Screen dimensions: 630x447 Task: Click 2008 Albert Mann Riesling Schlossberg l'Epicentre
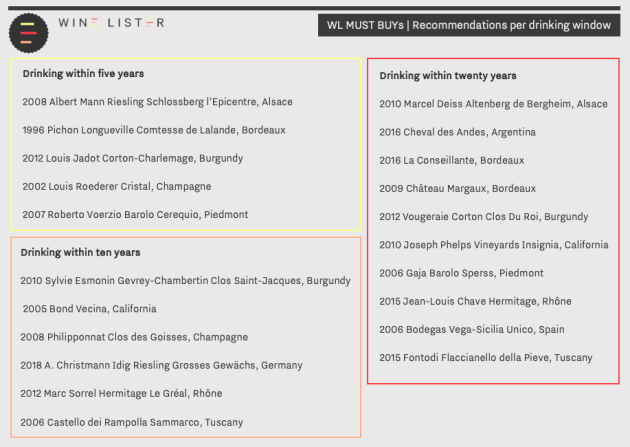pos(158,102)
